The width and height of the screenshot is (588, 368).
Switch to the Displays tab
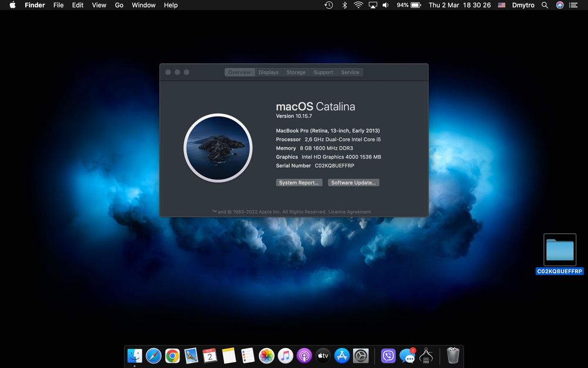(x=269, y=72)
